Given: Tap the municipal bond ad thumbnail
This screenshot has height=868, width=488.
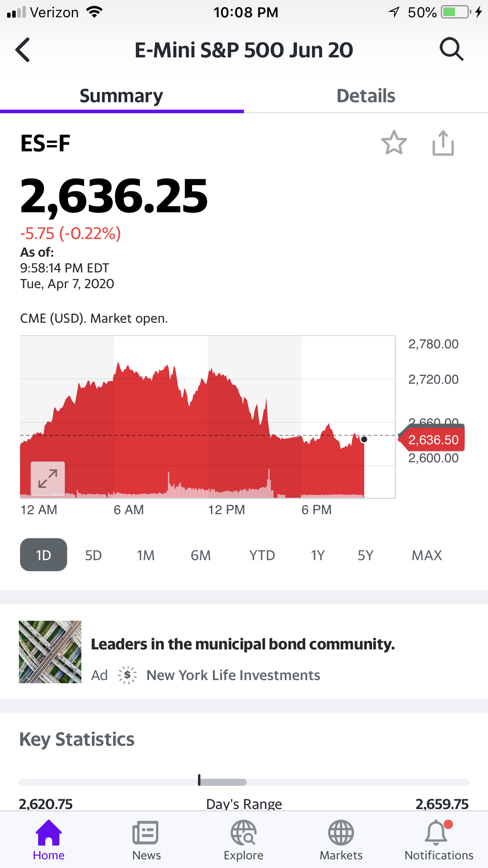Looking at the screenshot, I should pyautogui.click(x=50, y=652).
